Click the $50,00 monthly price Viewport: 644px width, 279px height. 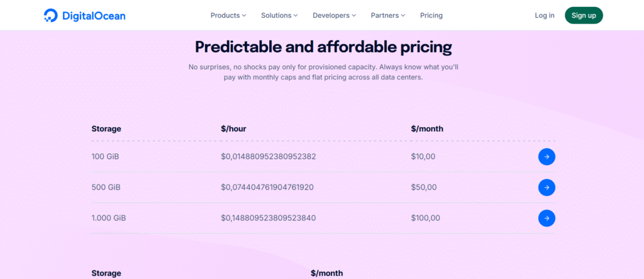pos(423,187)
